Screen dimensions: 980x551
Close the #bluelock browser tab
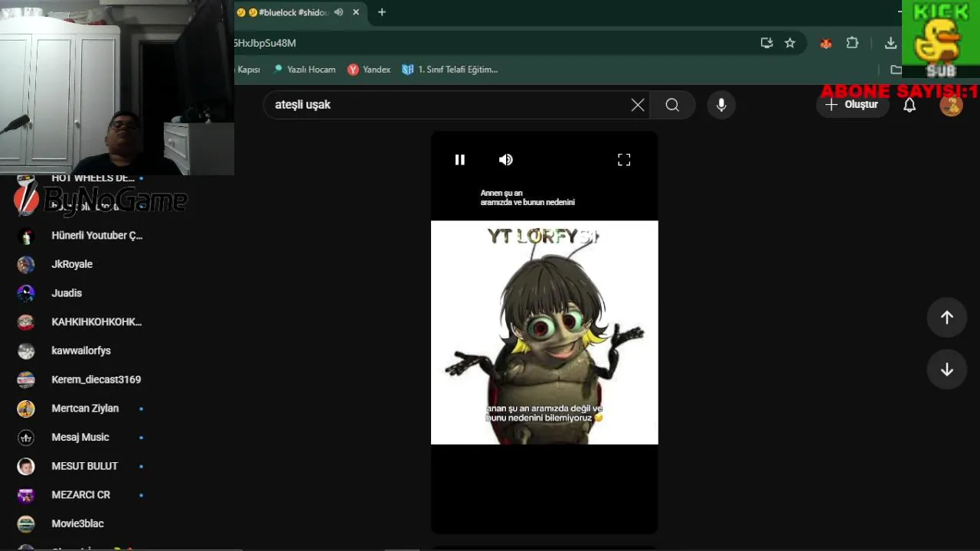(356, 12)
